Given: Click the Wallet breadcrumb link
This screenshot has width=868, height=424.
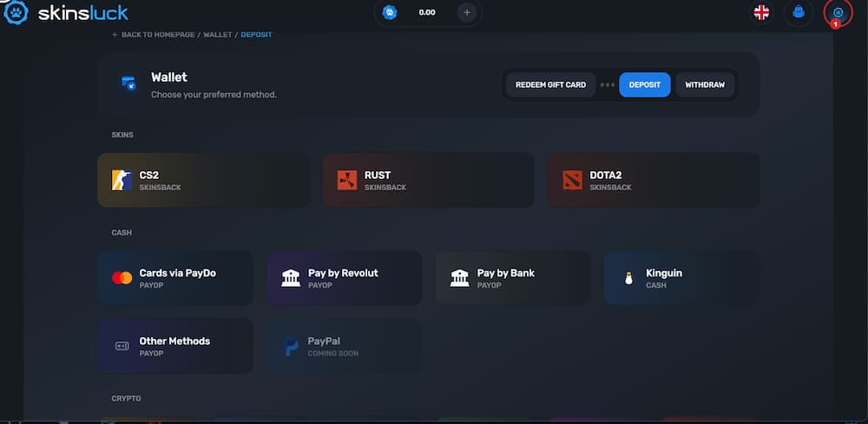Looking at the screenshot, I should [217, 35].
